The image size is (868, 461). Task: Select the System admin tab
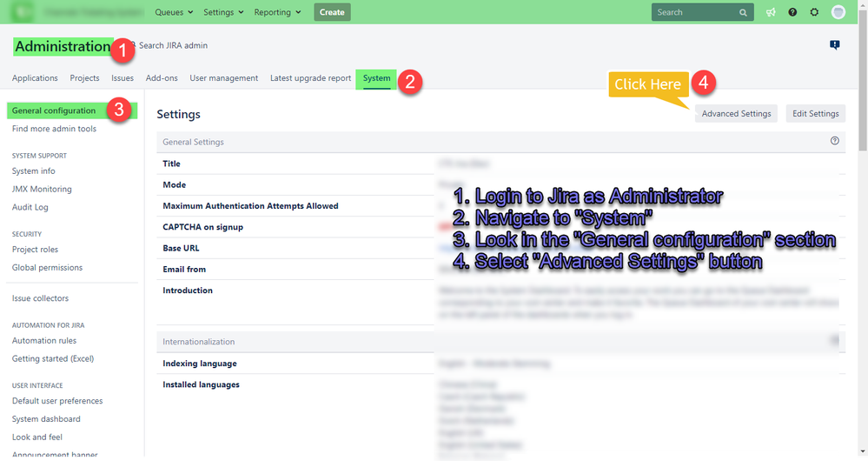pos(376,78)
